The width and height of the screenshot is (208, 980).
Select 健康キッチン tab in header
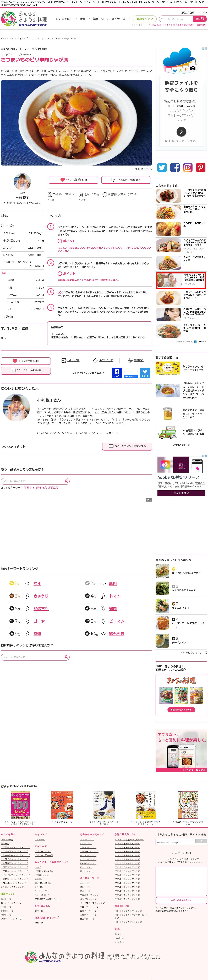(145, 19)
